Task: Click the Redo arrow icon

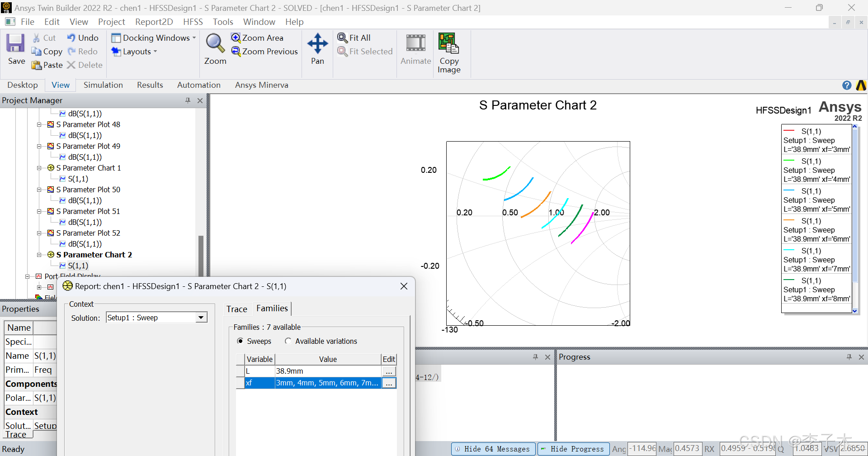Action: 71,52
